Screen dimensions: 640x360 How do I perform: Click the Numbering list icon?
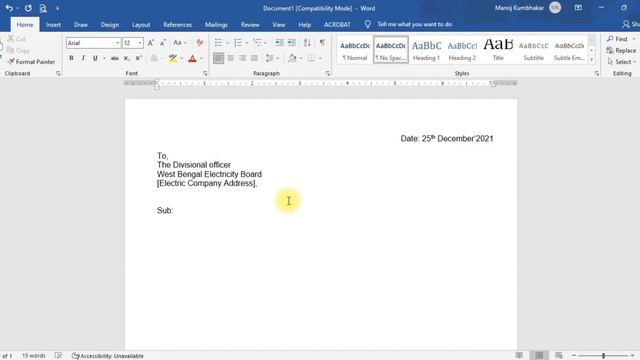pyautogui.click(x=238, y=43)
